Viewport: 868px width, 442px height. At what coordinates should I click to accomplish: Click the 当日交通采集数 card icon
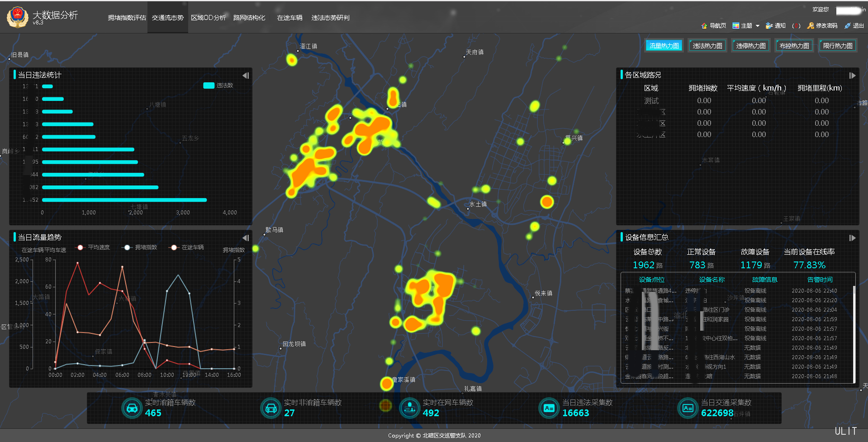click(x=688, y=408)
